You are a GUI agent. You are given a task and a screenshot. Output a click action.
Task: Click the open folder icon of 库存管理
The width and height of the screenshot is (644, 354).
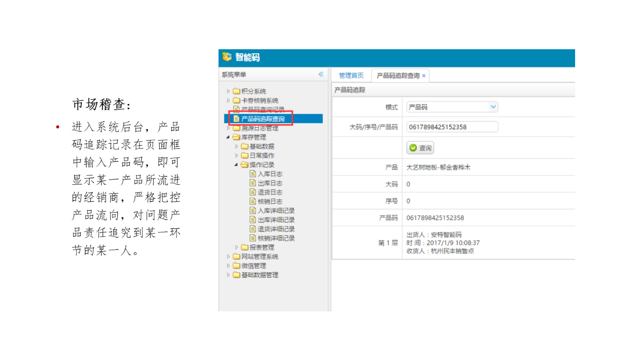[x=237, y=137]
